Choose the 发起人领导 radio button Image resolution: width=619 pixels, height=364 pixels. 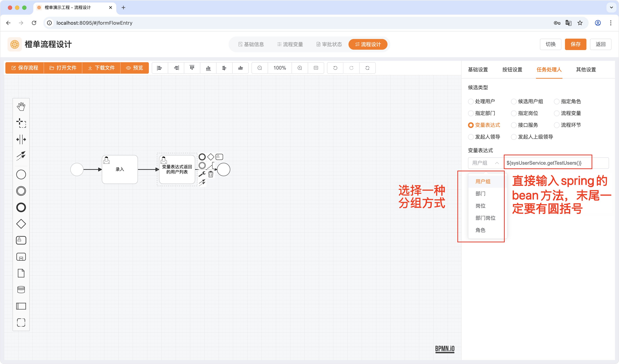(x=471, y=137)
